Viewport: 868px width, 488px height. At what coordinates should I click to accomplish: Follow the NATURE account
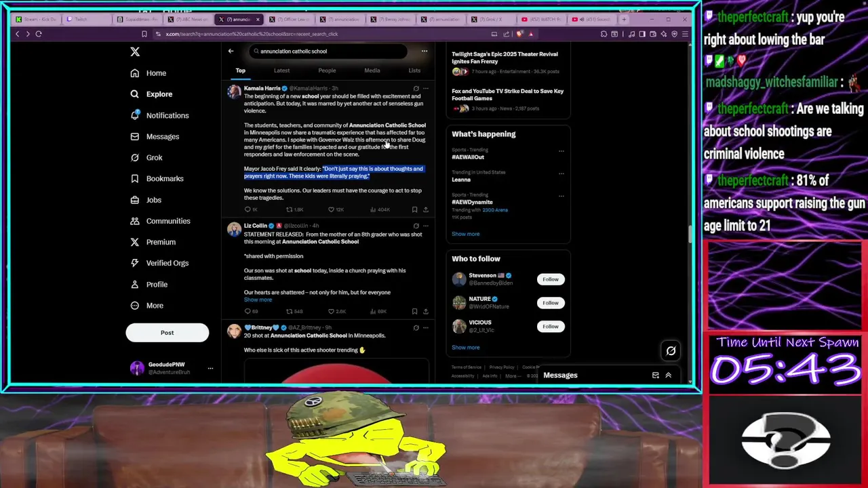[551, 303]
